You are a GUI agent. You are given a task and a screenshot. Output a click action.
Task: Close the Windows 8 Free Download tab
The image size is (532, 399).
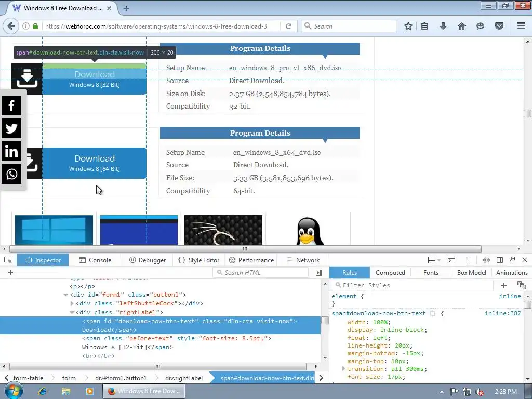click(109, 8)
